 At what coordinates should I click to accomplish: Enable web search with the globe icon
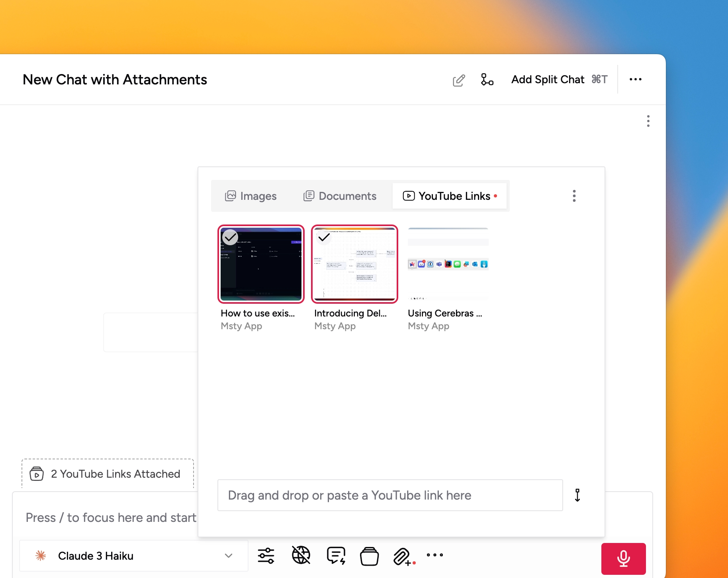[x=301, y=555]
